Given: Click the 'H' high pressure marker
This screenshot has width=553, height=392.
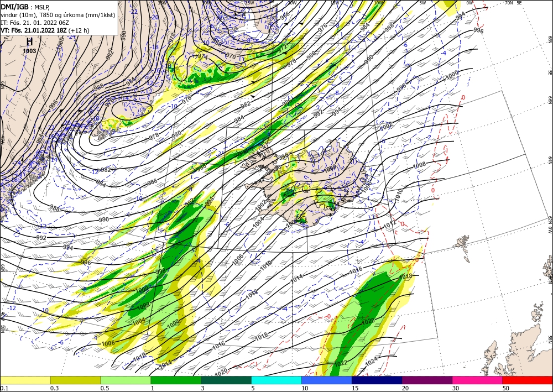Looking at the screenshot, I should tap(30, 42).
